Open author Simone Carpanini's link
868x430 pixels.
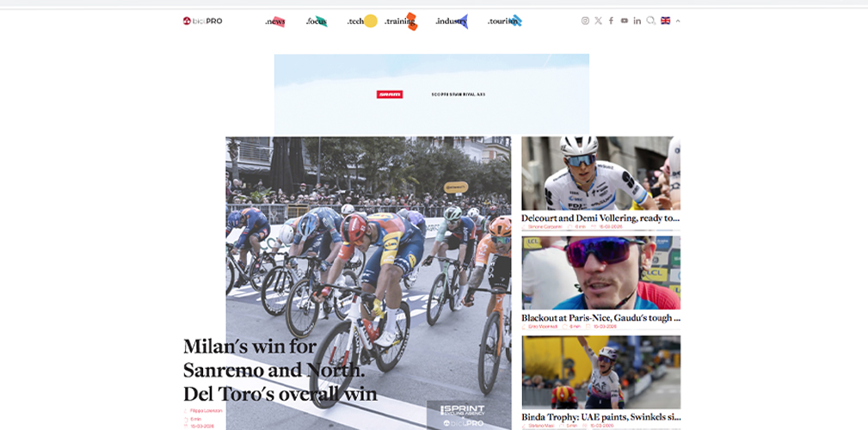coord(545,227)
